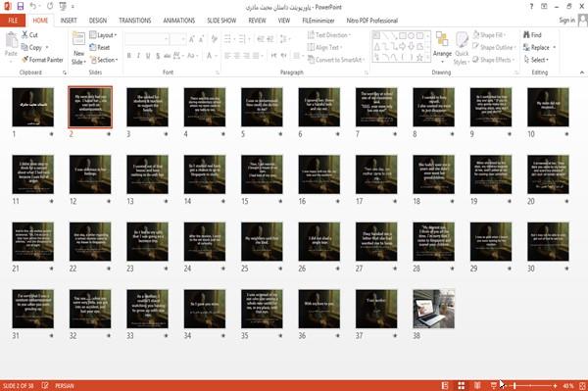This screenshot has width=588, height=391.
Task: Click the Save icon in the quick access toolbar
Action: [x=21, y=7]
